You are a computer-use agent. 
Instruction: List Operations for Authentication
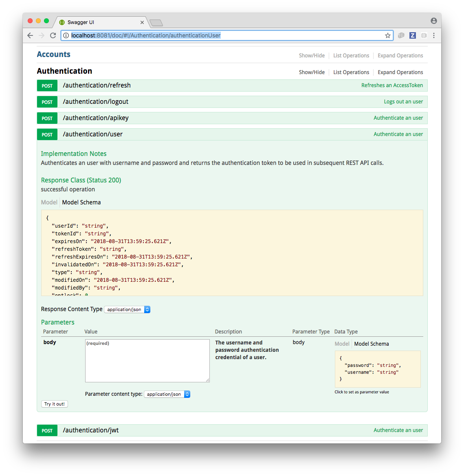tap(351, 72)
